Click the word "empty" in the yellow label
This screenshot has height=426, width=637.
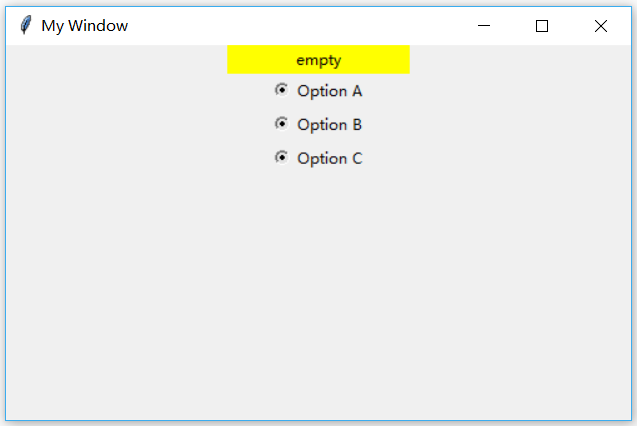318,61
